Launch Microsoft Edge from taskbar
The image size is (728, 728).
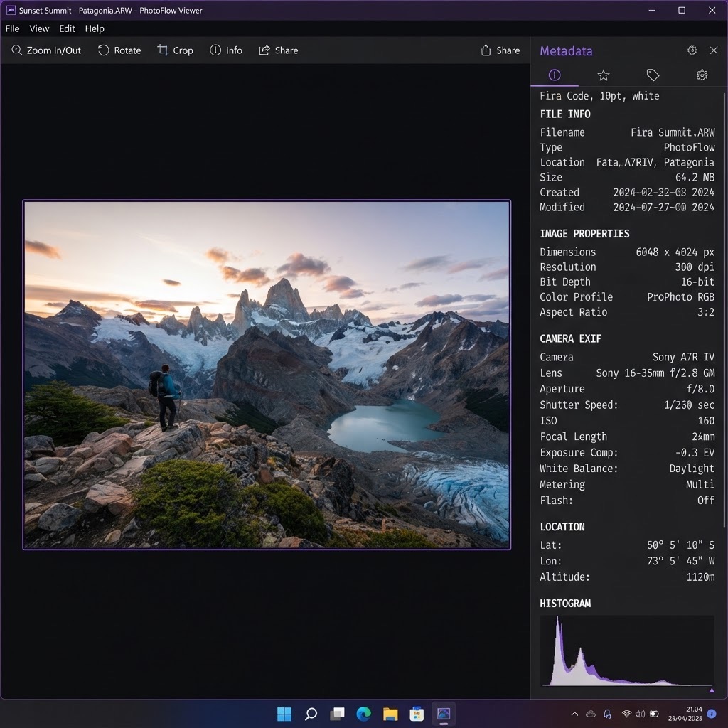click(363, 714)
